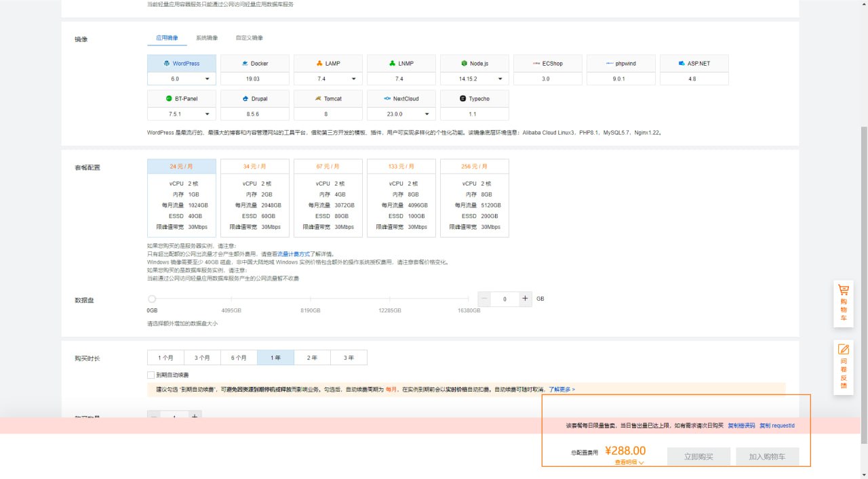Click the data disk slider handle
This screenshot has width=868, height=479.
coord(152,299)
